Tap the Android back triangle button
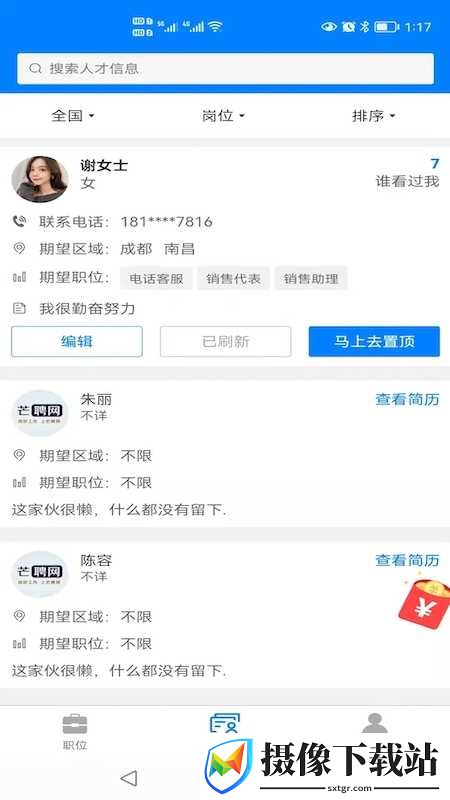Screen dimensions: 450x800 point(129,778)
